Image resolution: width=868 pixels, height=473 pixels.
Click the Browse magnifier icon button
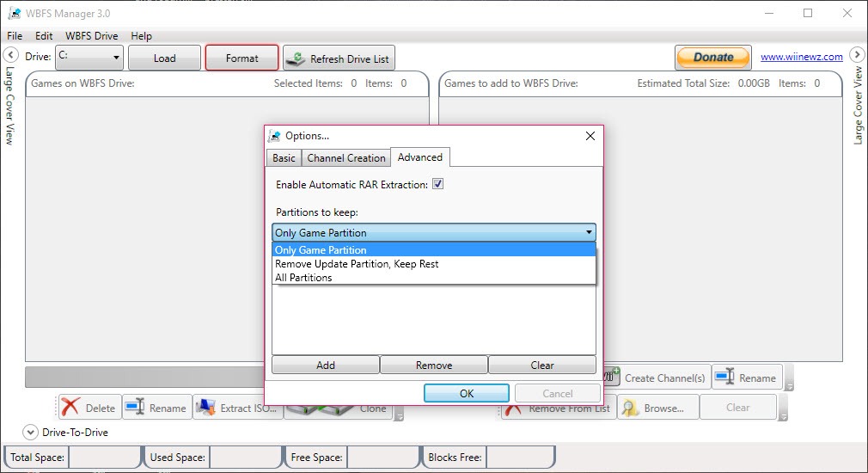pos(630,408)
